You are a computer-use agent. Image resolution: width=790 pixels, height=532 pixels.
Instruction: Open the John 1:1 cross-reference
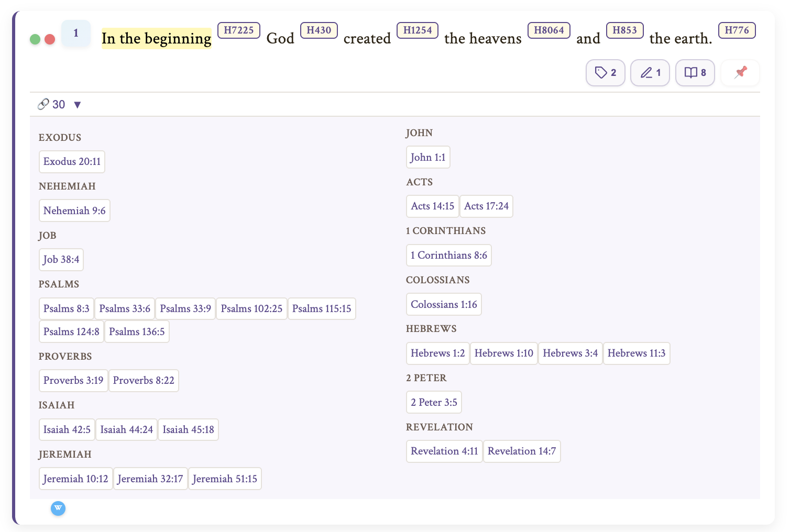tap(428, 157)
